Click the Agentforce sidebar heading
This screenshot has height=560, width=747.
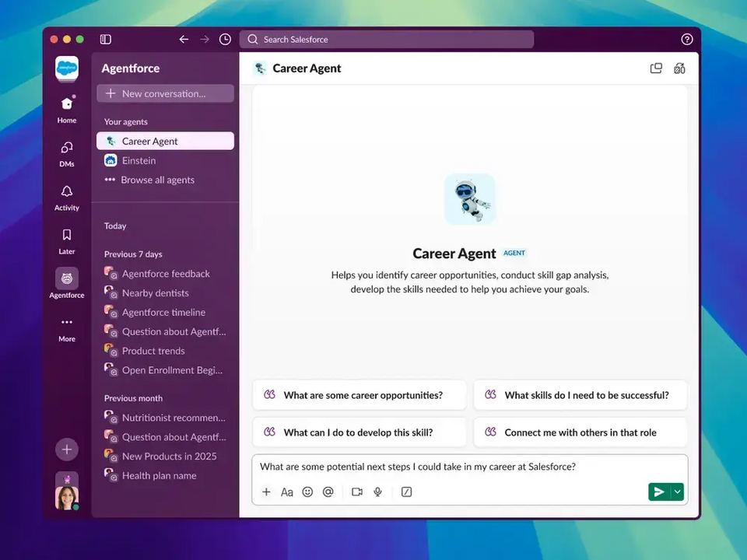point(131,68)
